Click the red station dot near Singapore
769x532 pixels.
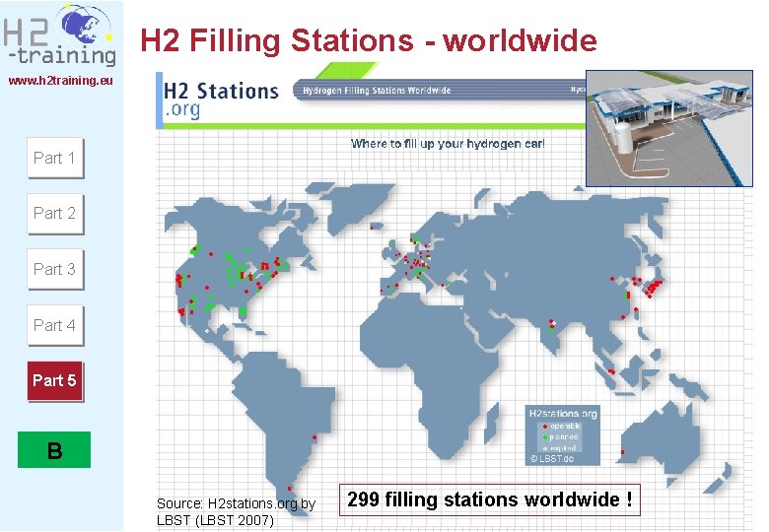(x=611, y=371)
